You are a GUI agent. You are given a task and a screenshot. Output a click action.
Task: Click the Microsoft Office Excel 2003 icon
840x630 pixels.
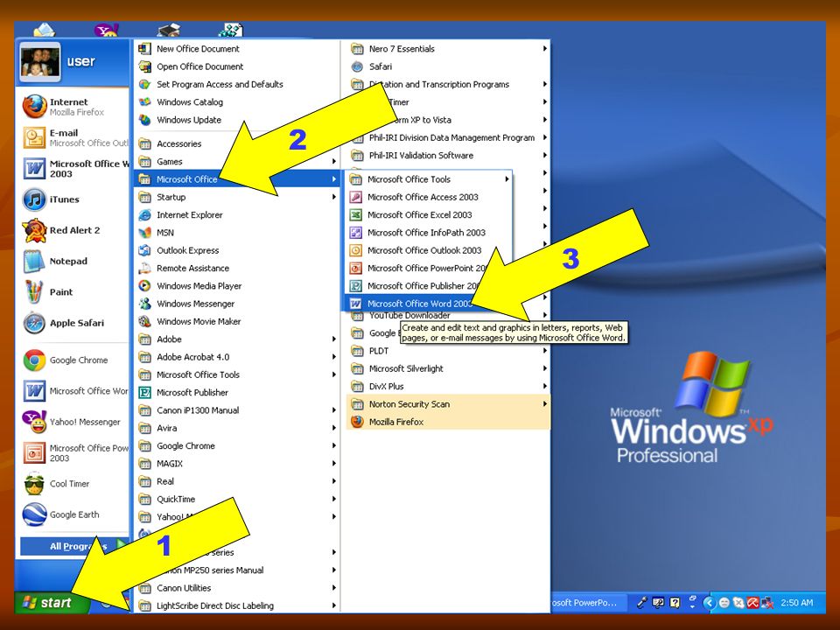click(x=356, y=215)
